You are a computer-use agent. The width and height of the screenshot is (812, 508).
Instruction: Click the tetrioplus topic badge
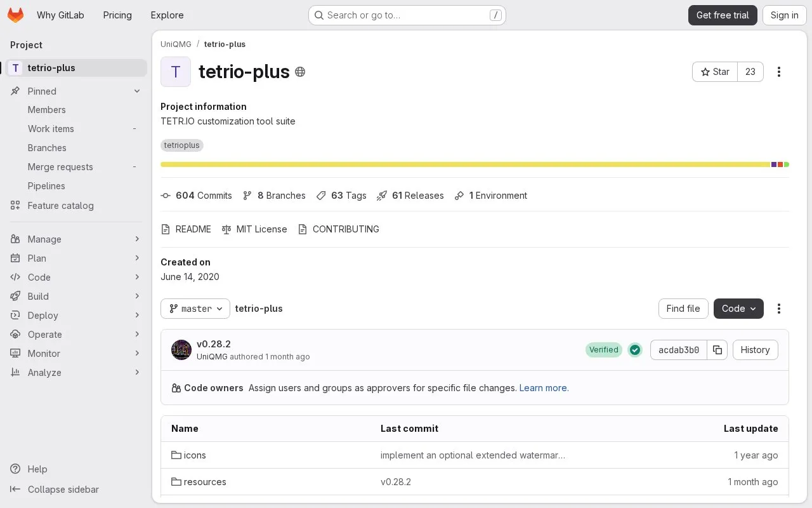click(x=182, y=145)
